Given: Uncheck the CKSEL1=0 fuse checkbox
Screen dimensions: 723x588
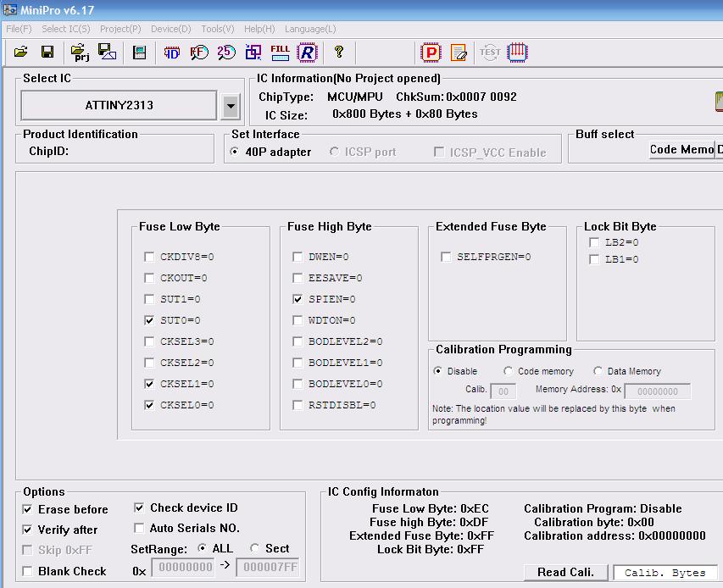Looking at the screenshot, I should click(149, 384).
